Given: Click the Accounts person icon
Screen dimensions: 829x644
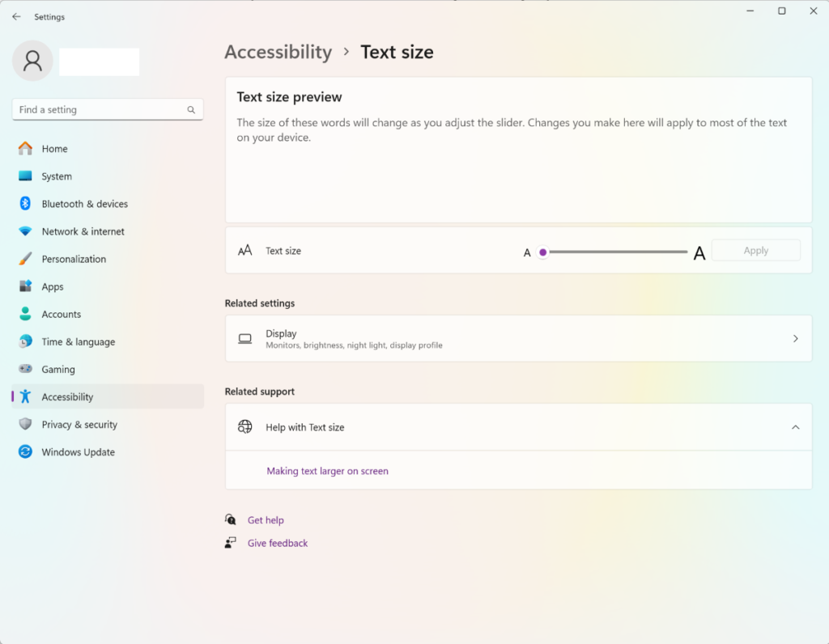Looking at the screenshot, I should (x=25, y=314).
